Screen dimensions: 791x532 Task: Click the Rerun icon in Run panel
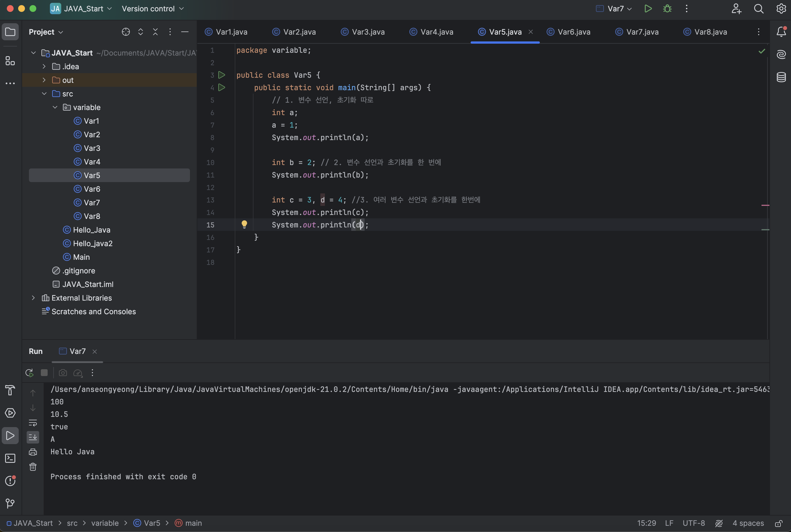pyautogui.click(x=29, y=373)
